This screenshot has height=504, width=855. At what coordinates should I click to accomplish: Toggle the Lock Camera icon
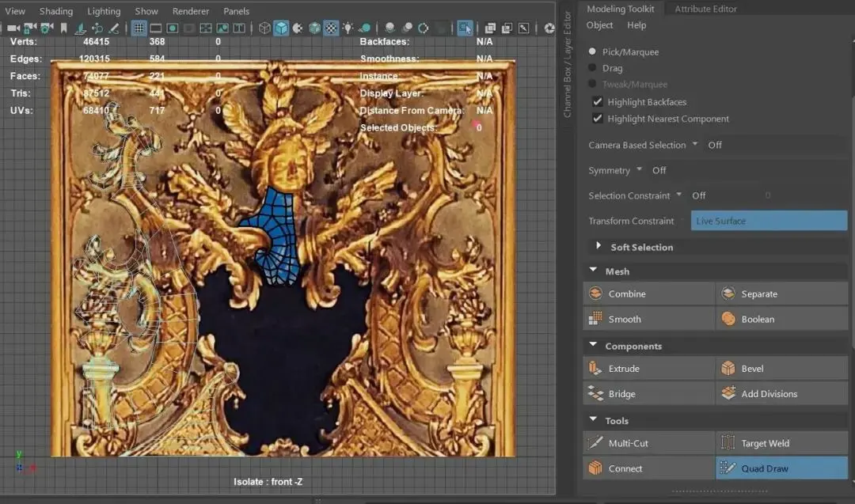(x=31, y=28)
